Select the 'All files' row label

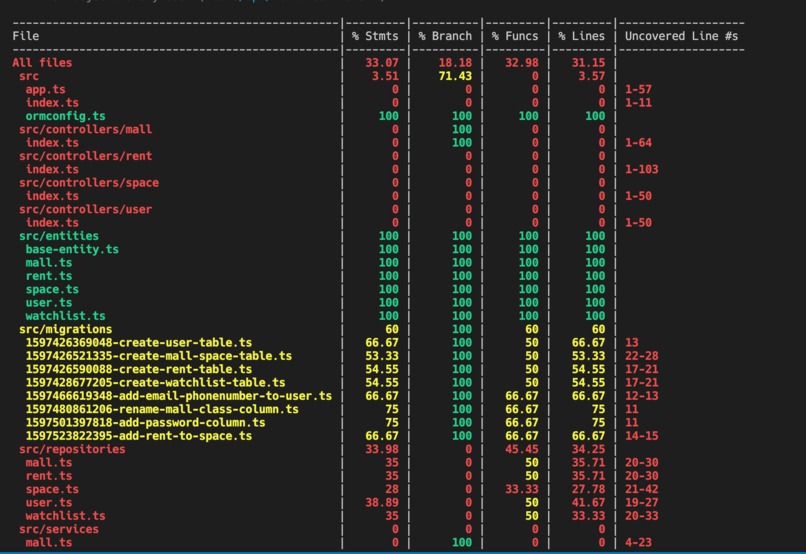[x=42, y=63]
